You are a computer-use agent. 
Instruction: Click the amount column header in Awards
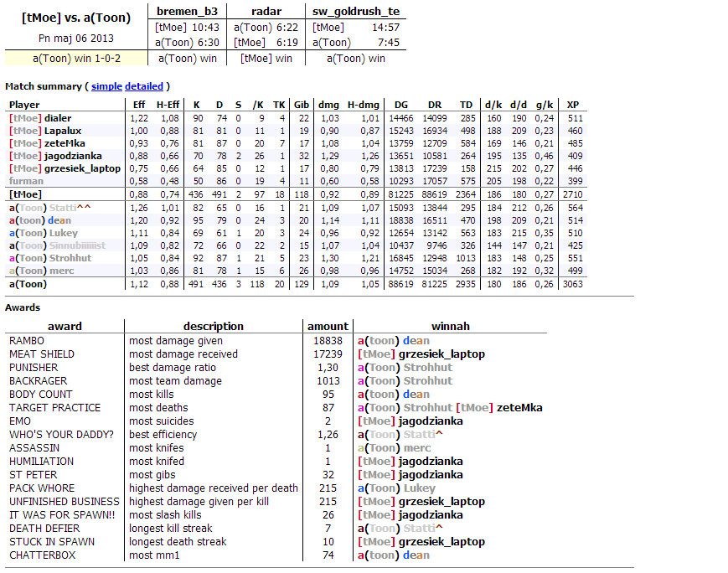[x=328, y=326]
